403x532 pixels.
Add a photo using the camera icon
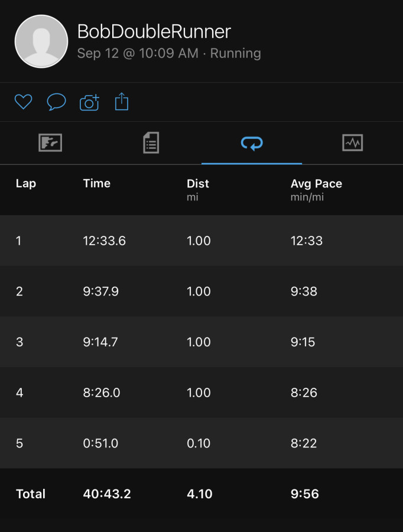[x=89, y=102]
